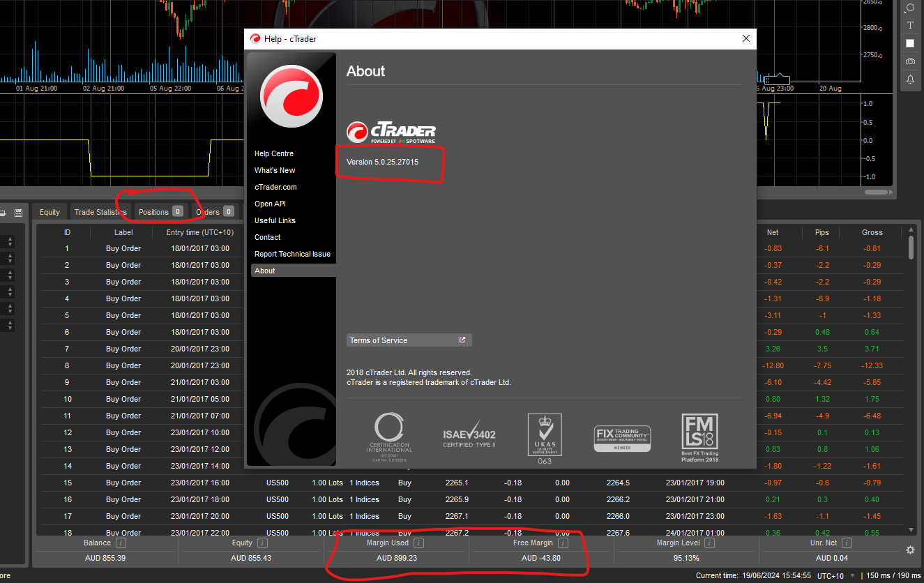Select Report Technical Issue in the help sidebar
The height and width of the screenshot is (583, 924).
292,254
